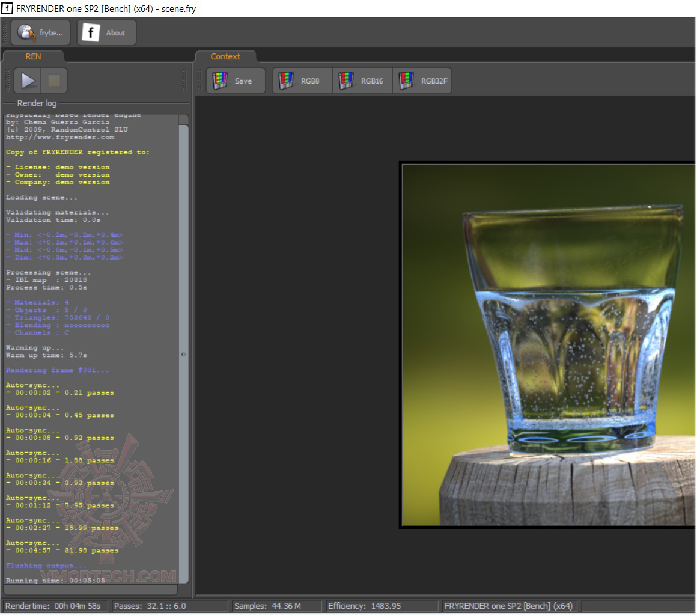Image resolution: width=697 pixels, height=616 pixels.
Task: Click the 'Rendering frame #001...' log line
Action: click(x=57, y=370)
